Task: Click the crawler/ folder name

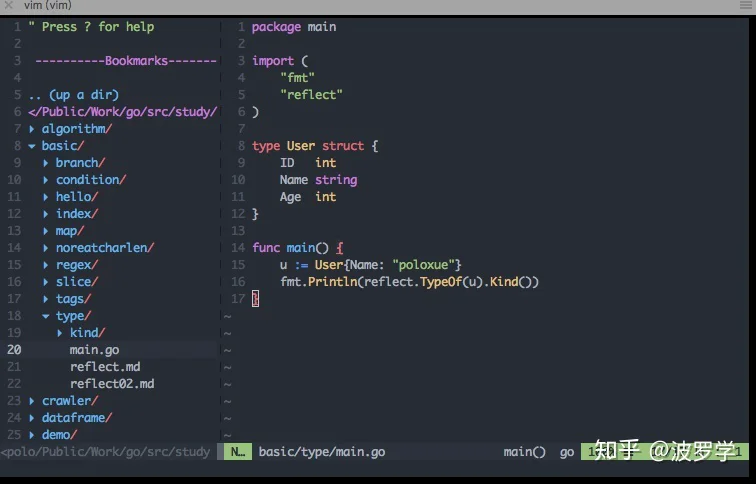Action: click(70, 401)
